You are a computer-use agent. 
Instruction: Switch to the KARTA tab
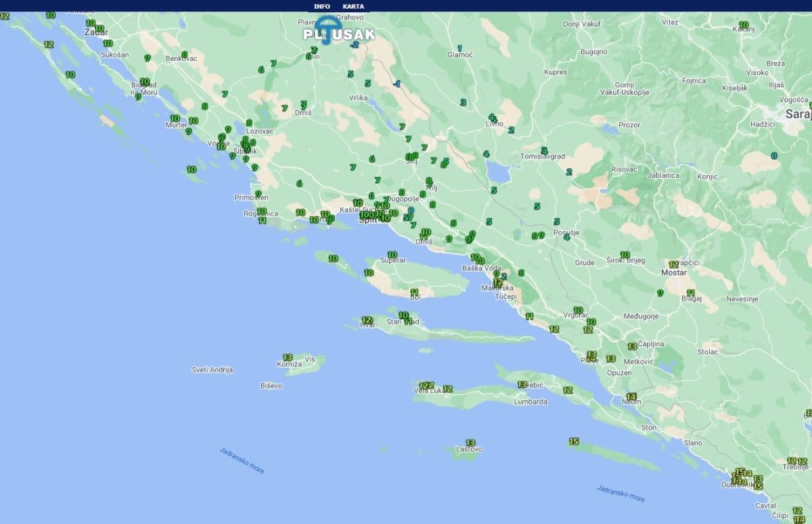point(353,6)
